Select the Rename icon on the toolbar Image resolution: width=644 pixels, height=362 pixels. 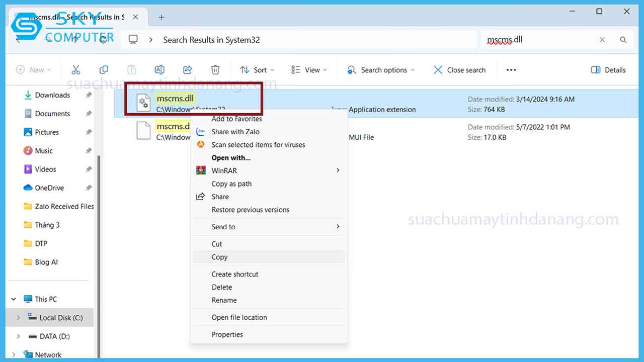coord(159,69)
